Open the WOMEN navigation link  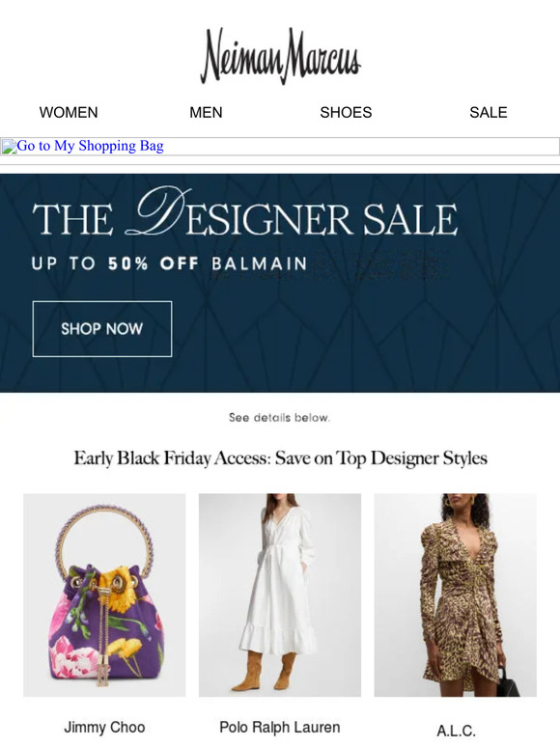pyautogui.click(x=69, y=112)
